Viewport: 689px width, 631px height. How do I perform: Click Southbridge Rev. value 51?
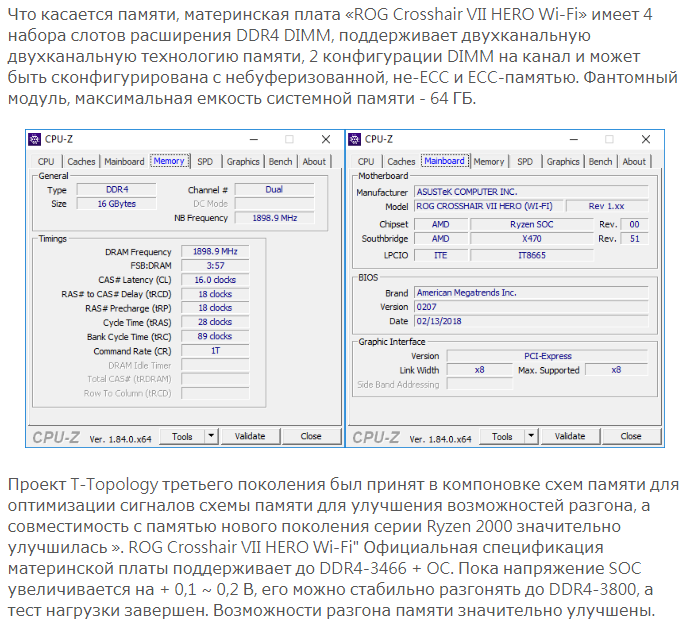[x=635, y=239]
